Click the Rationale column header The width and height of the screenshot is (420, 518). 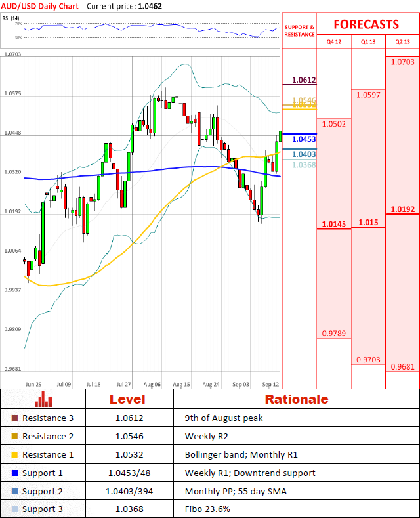[x=297, y=399]
